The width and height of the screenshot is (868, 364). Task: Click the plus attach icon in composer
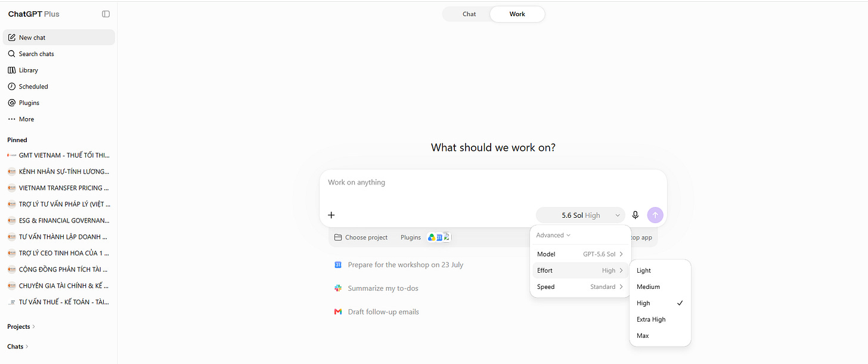[x=331, y=215]
